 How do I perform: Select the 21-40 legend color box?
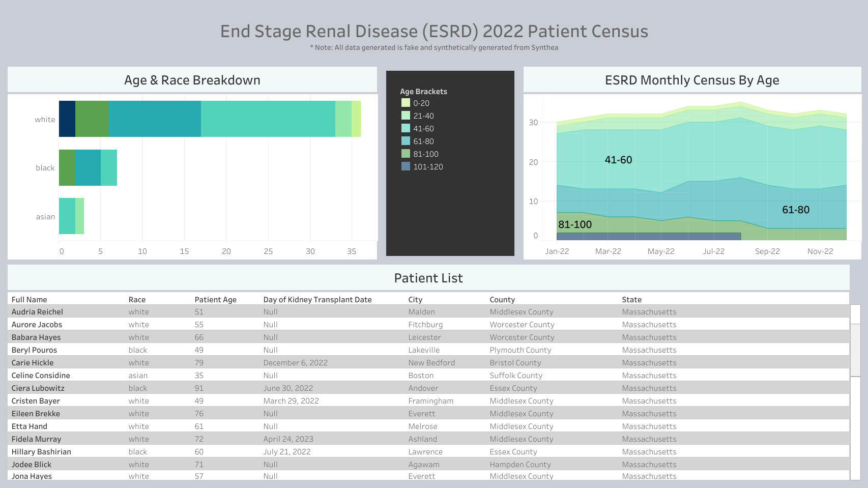click(406, 116)
